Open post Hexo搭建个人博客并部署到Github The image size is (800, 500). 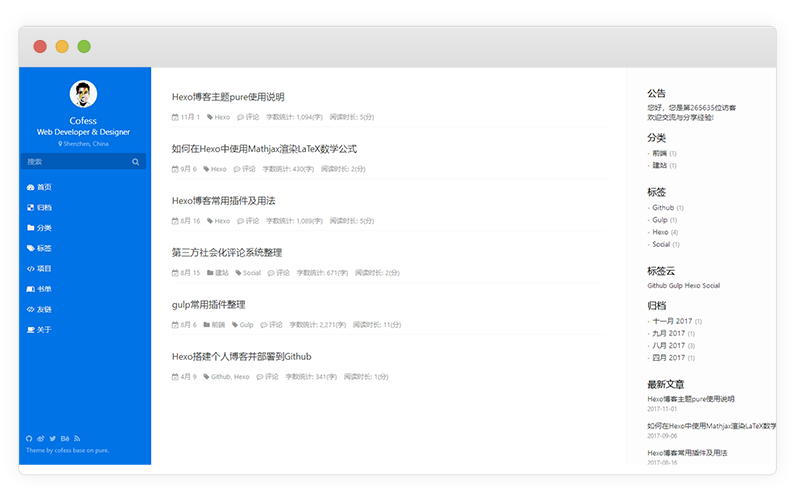tap(241, 357)
